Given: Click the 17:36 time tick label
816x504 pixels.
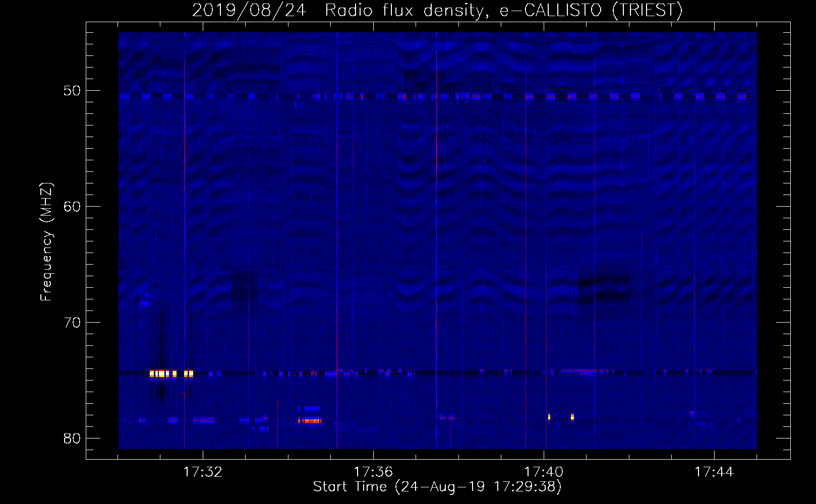Looking at the screenshot, I should [x=373, y=472].
